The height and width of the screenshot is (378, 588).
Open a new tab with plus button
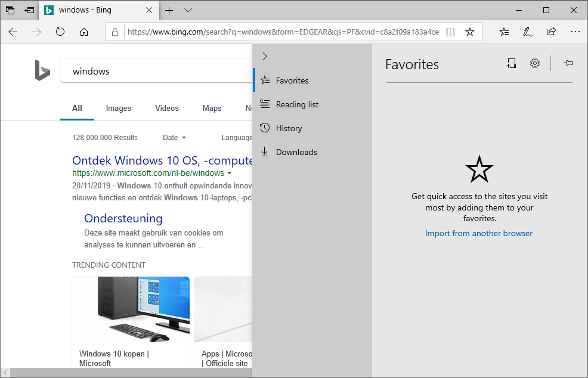[169, 10]
